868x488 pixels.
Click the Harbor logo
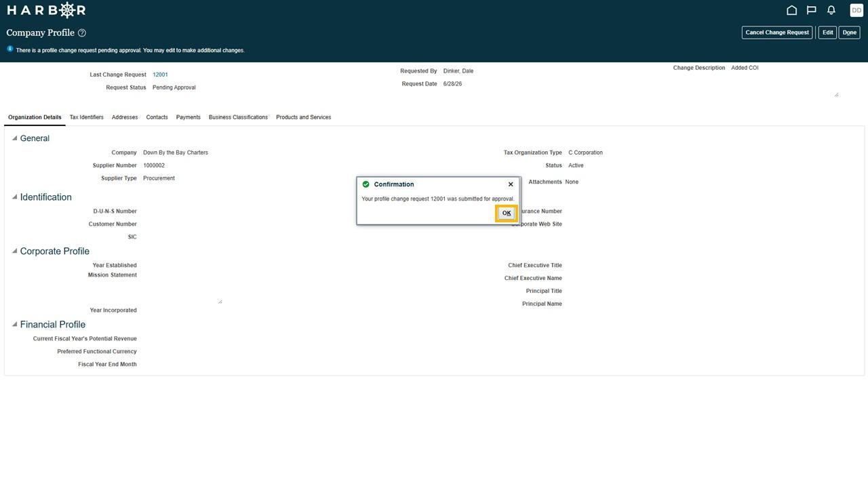[46, 10]
